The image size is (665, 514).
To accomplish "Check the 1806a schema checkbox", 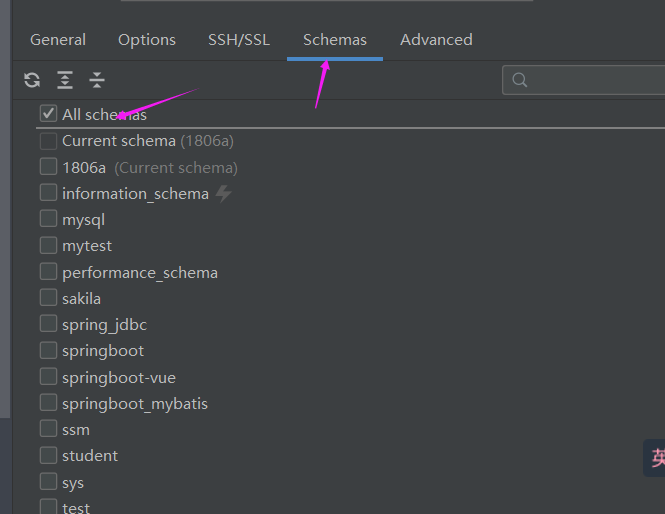I will 48,167.
